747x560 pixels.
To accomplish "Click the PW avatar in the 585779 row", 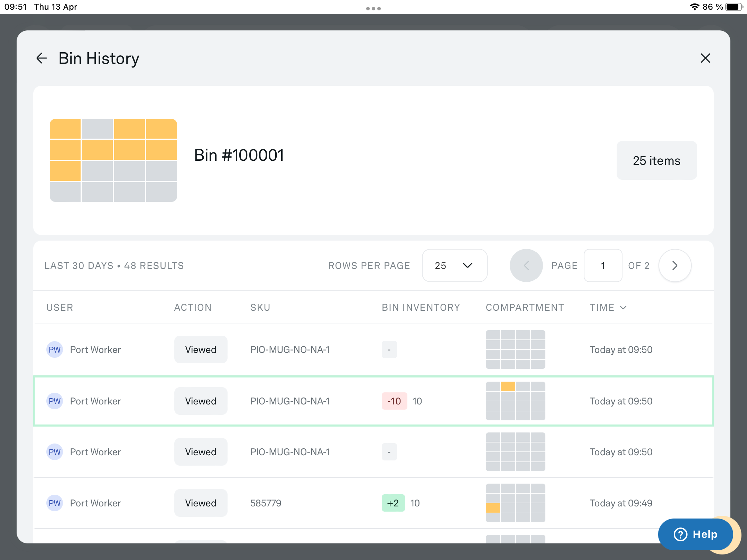I will click(x=55, y=503).
